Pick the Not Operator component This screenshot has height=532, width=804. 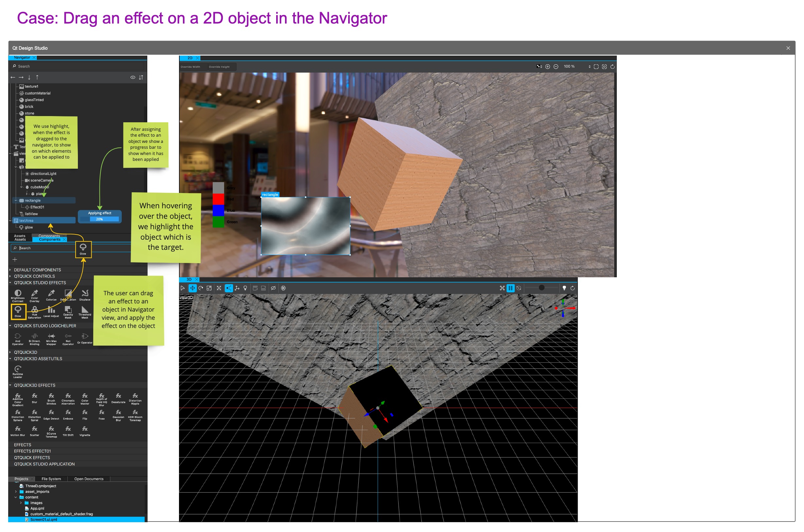68,339
